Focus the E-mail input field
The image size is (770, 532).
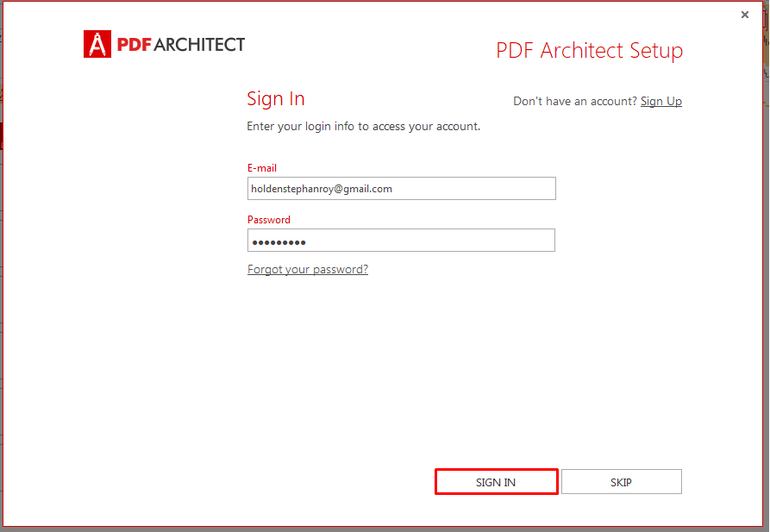pos(401,189)
